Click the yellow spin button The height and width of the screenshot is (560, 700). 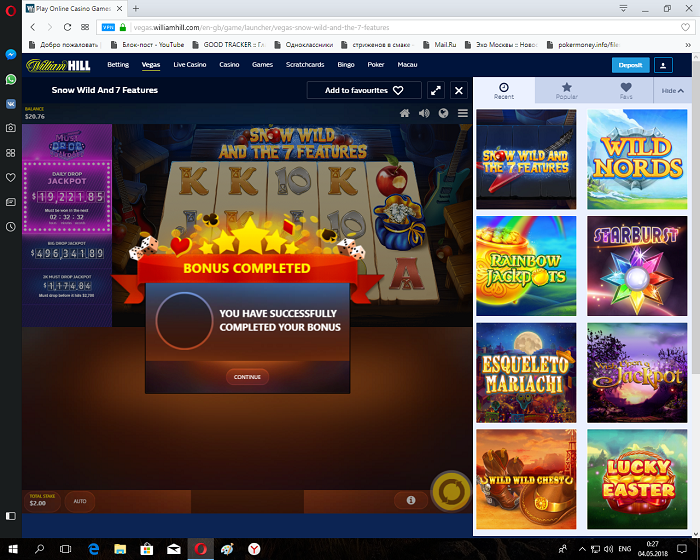click(x=451, y=491)
